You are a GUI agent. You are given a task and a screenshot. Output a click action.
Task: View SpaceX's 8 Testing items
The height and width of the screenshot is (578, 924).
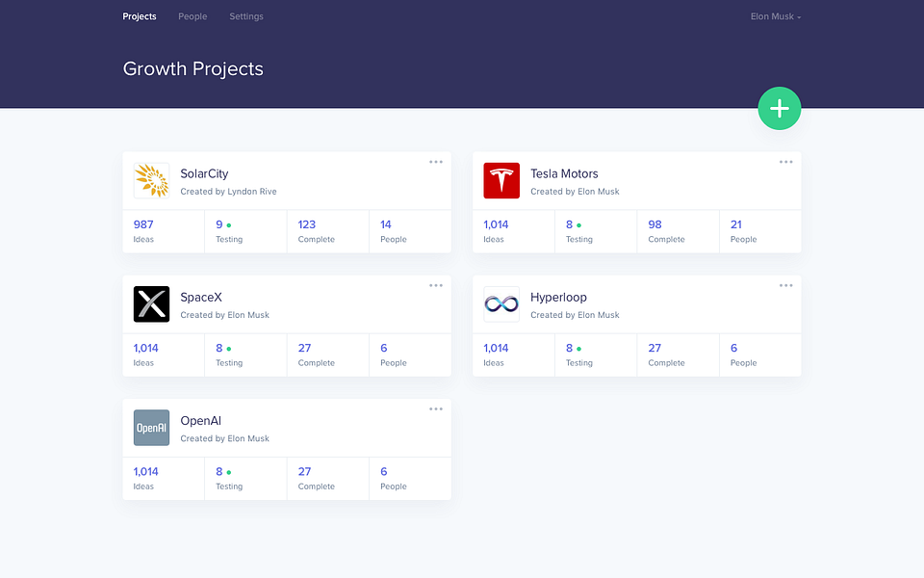point(245,355)
